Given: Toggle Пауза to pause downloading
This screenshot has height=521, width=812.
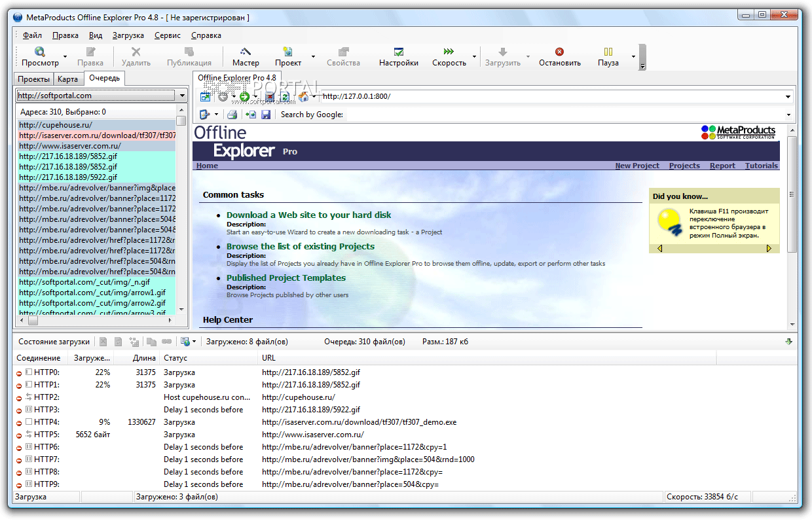Looking at the screenshot, I should [x=608, y=56].
